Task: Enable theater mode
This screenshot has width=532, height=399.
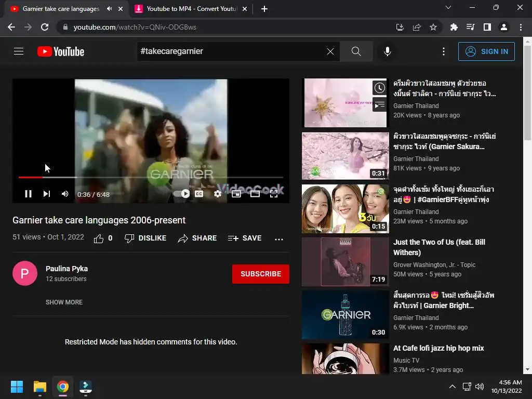Action: 255,194
